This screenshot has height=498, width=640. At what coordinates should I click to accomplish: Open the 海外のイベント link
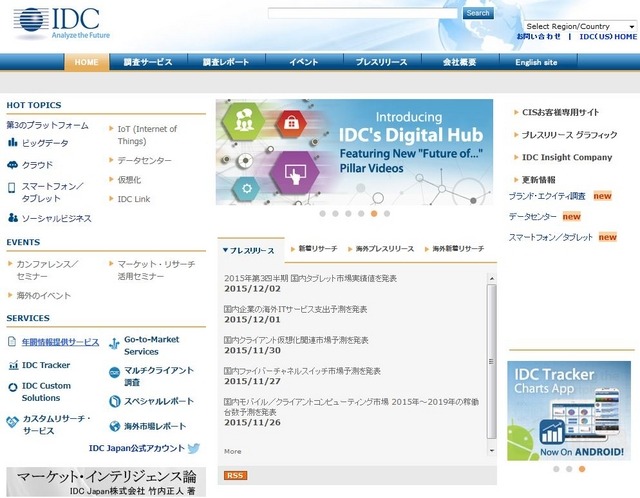44,295
